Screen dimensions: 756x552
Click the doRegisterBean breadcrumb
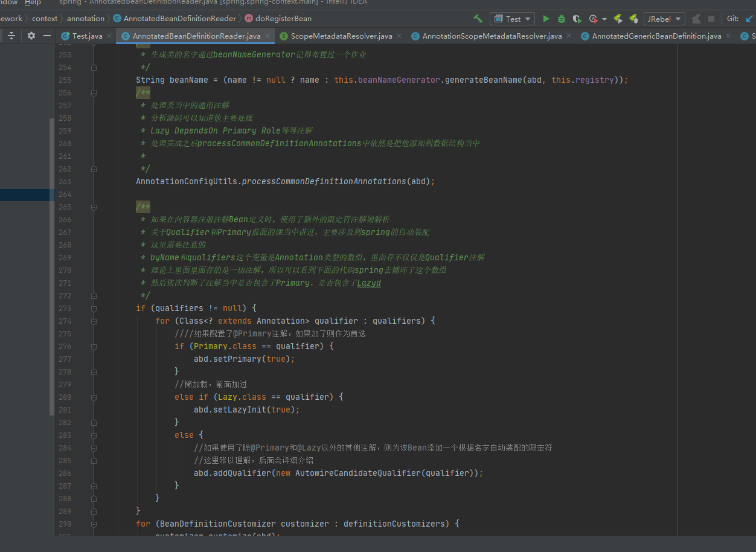pyautogui.click(x=283, y=19)
